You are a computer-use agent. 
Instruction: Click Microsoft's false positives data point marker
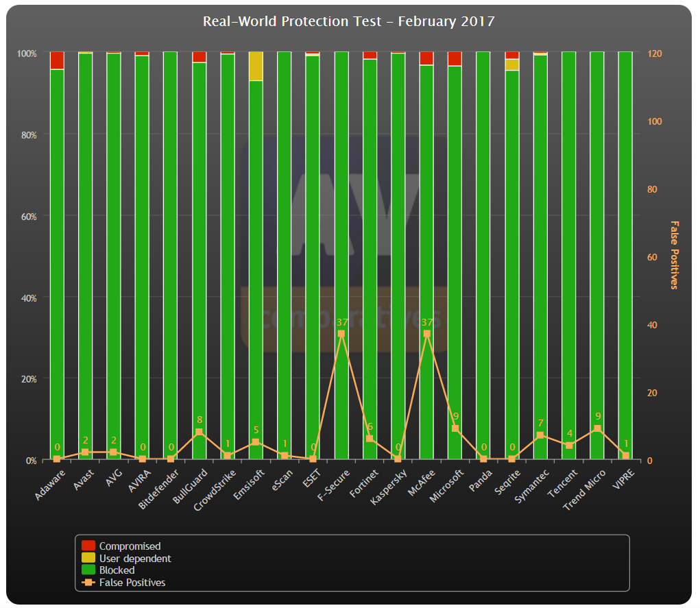455,428
